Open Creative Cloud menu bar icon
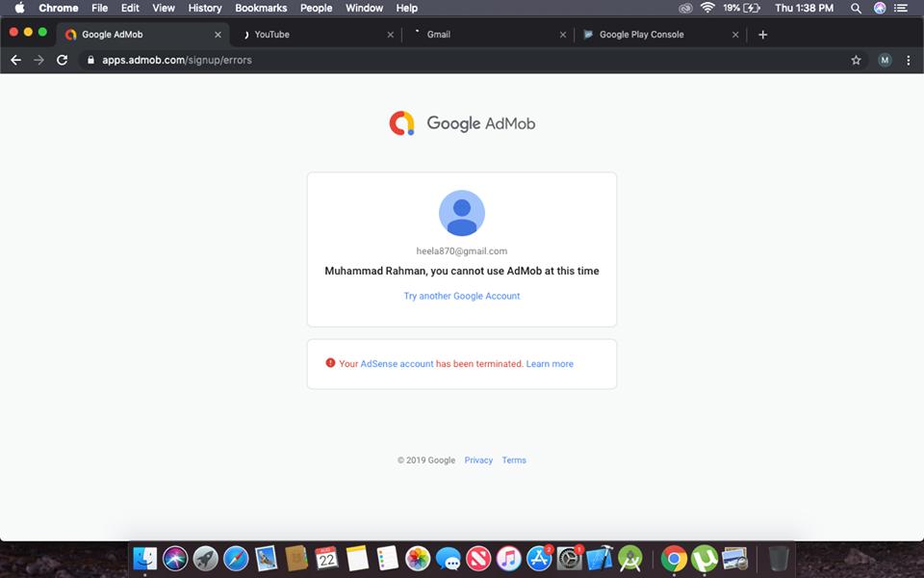The width and height of the screenshot is (924, 578). [x=684, y=9]
